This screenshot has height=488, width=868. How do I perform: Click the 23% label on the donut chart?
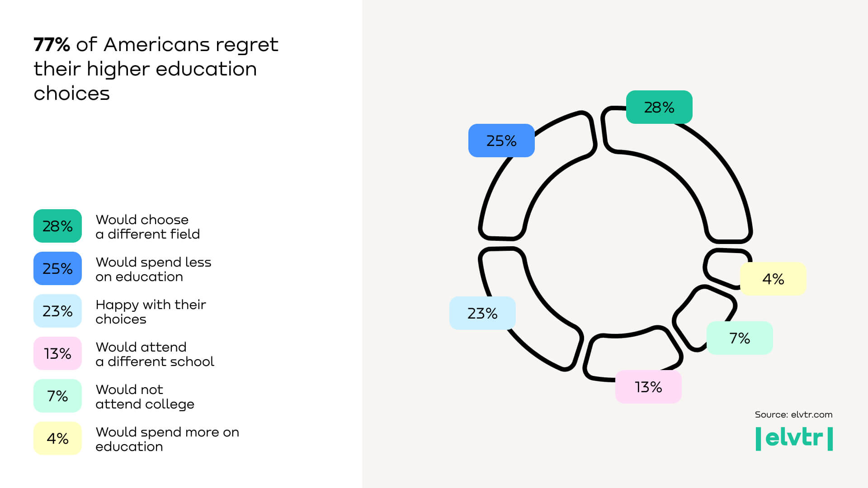(x=482, y=313)
